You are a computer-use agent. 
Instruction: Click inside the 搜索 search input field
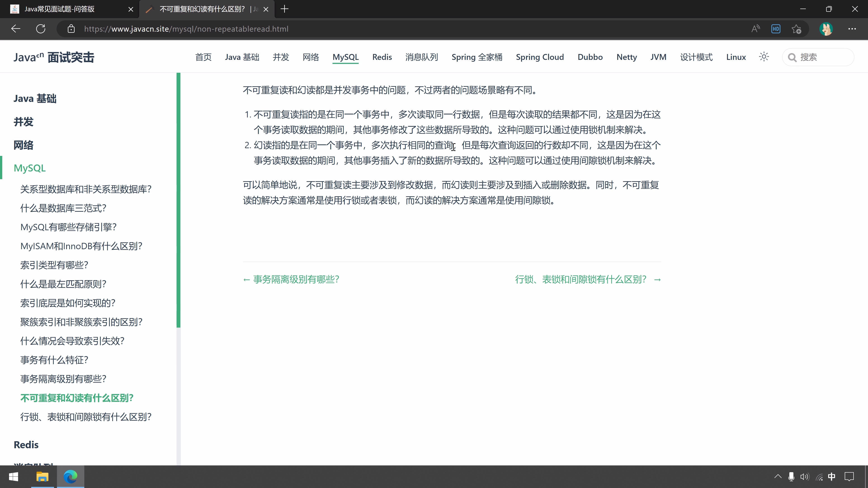click(x=822, y=57)
